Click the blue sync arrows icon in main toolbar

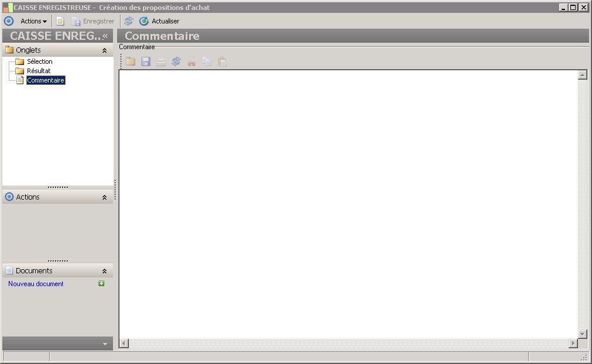point(129,21)
